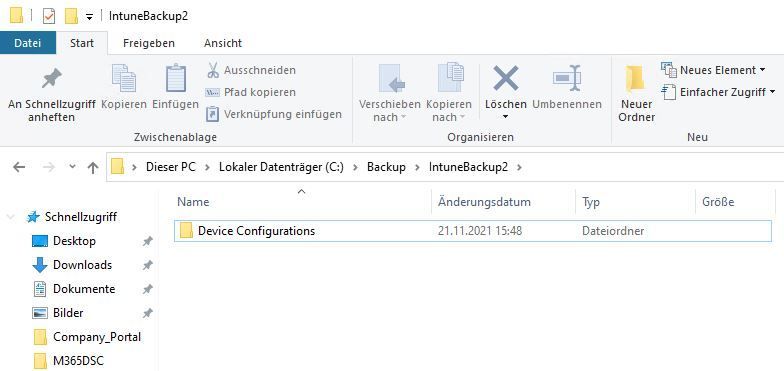Viewport: 784px width, 371px height.
Task: Click An Schnellzugriff anheften pin icon
Action: click(x=52, y=78)
